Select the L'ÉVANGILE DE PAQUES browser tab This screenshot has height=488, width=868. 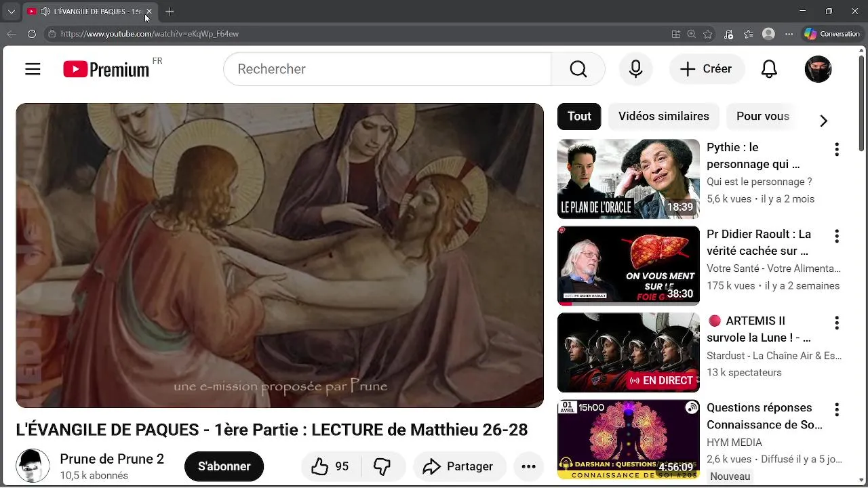(91, 12)
